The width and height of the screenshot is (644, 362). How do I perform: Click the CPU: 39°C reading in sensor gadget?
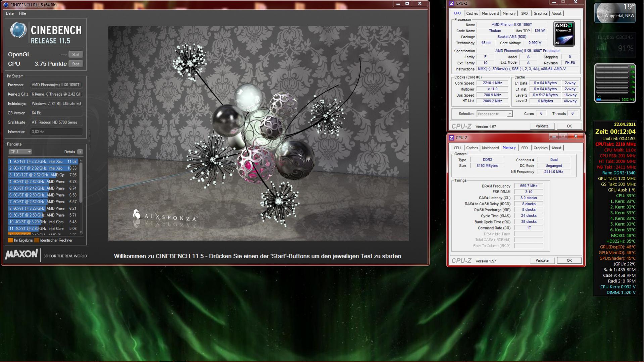coord(626,196)
